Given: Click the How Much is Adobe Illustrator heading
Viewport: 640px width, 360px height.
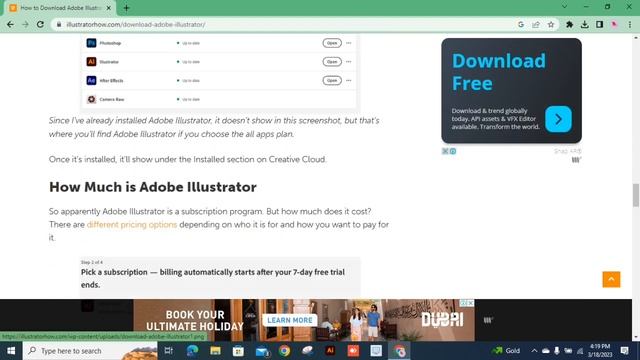Looking at the screenshot, I should click(153, 187).
